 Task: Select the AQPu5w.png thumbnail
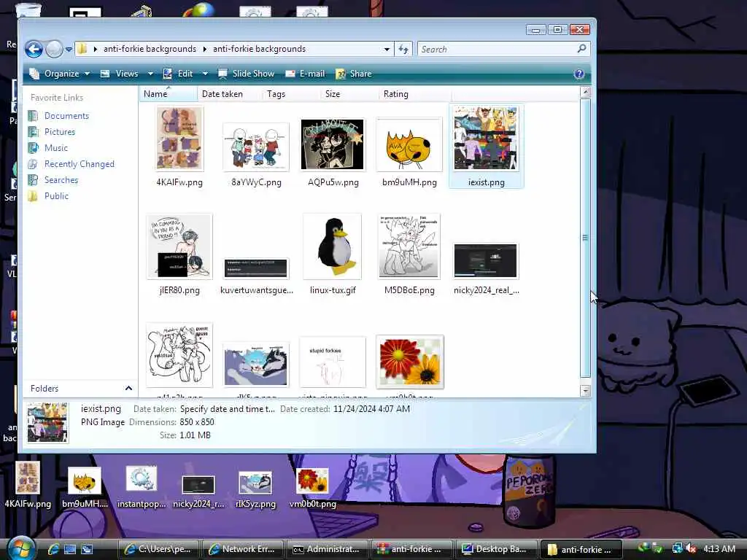coord(333,145)
